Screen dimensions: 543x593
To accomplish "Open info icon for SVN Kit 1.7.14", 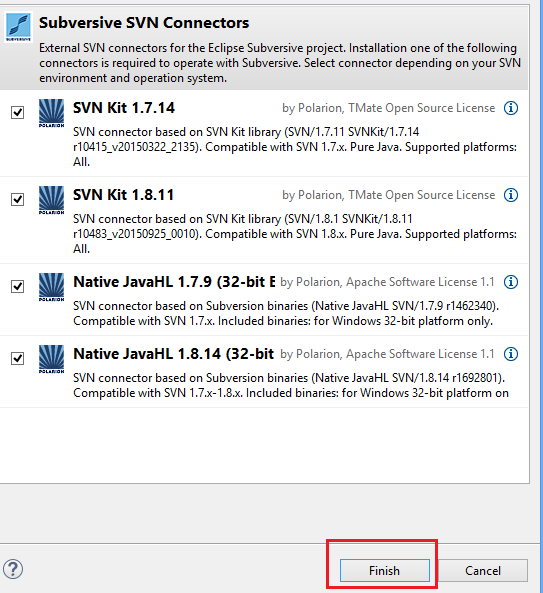I will 511,108.
